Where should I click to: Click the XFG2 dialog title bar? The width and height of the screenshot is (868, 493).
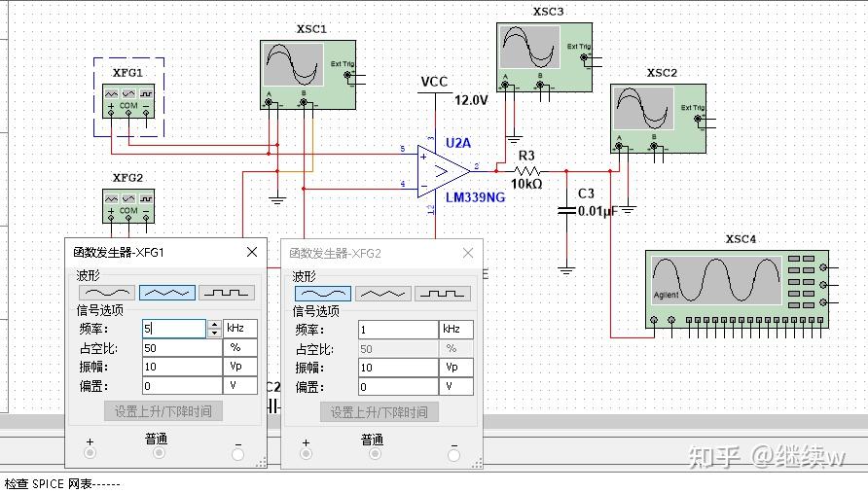pos(382,254)
